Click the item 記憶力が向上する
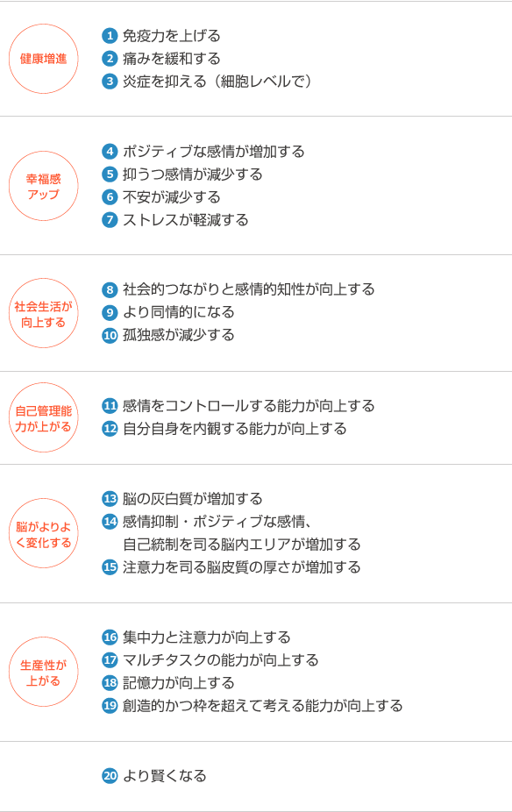 pos(179,683)
